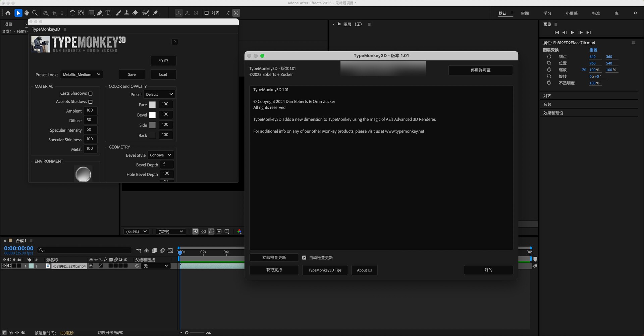The width and height of the screenshot is (644, 336).
Task: Select the Eraser tool
Action: click(x=135, y=13)
